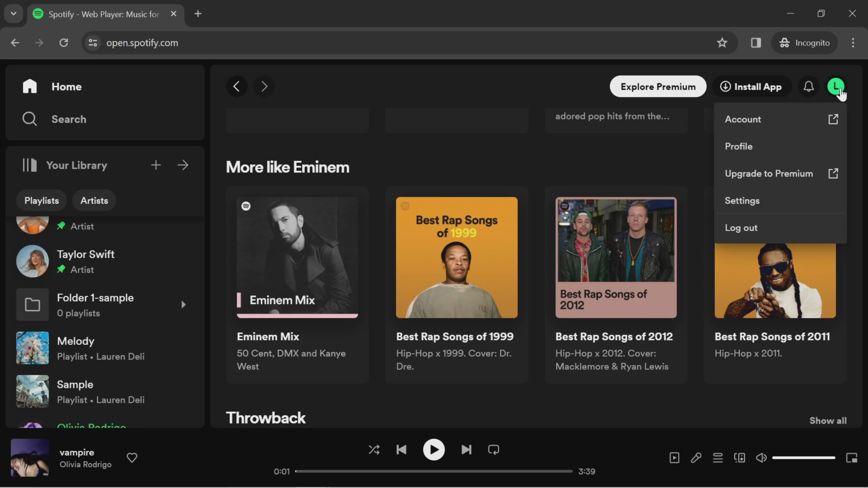The image size is (868, 488).
Task: Expand Folder 1-sample arrow
Action: 183,305
